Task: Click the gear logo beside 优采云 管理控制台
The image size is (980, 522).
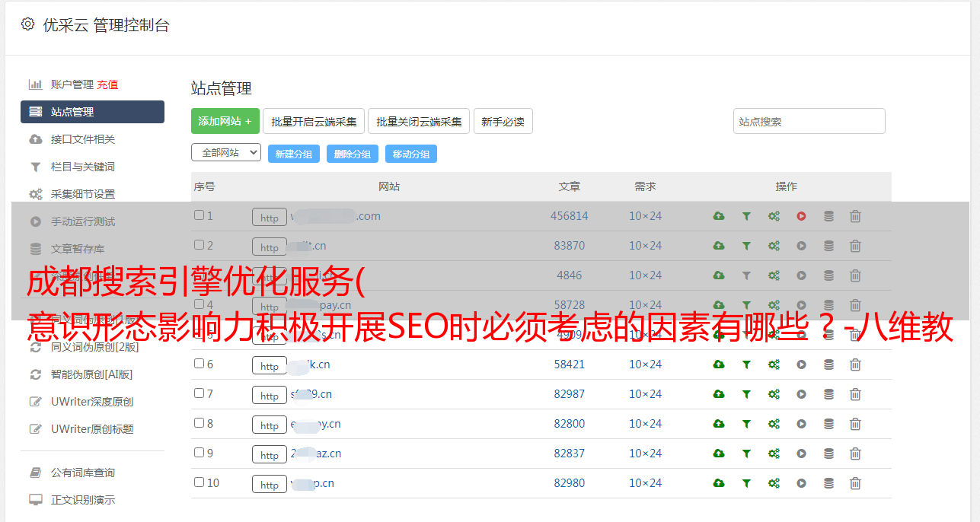Action: [28, 24]
